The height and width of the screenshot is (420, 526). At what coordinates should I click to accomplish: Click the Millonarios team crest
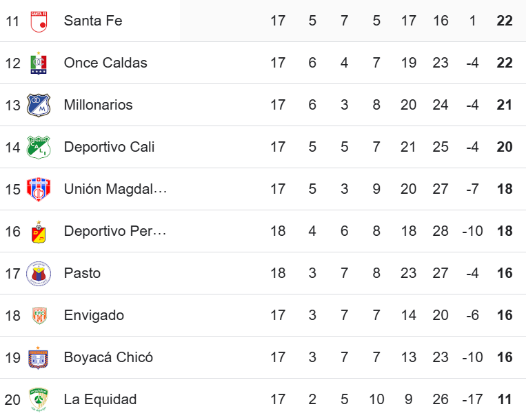click(x=39, y=106)
